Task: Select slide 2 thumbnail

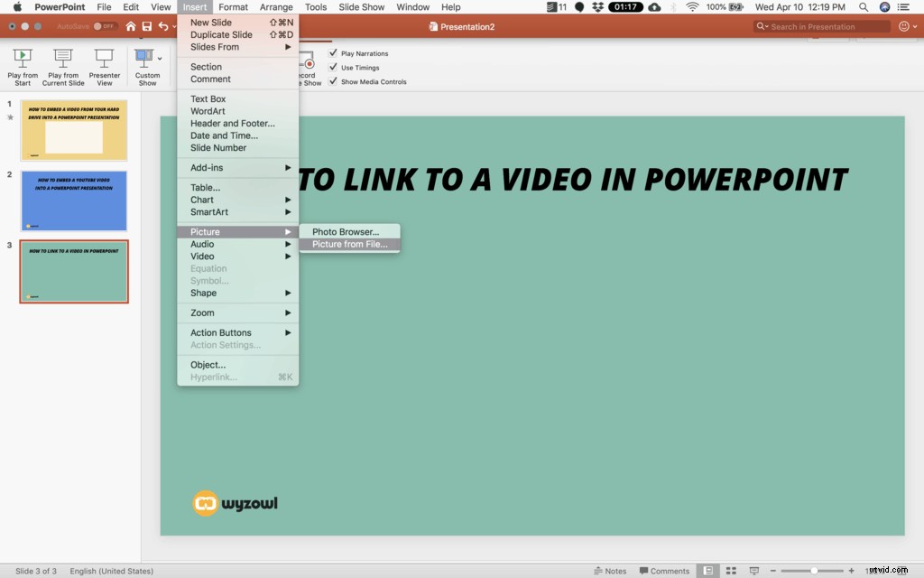Action: [73, 200]
